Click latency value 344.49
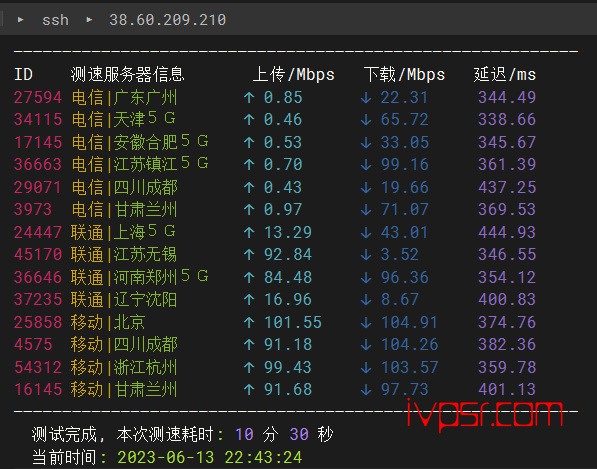597x469 pixels. 507,97
